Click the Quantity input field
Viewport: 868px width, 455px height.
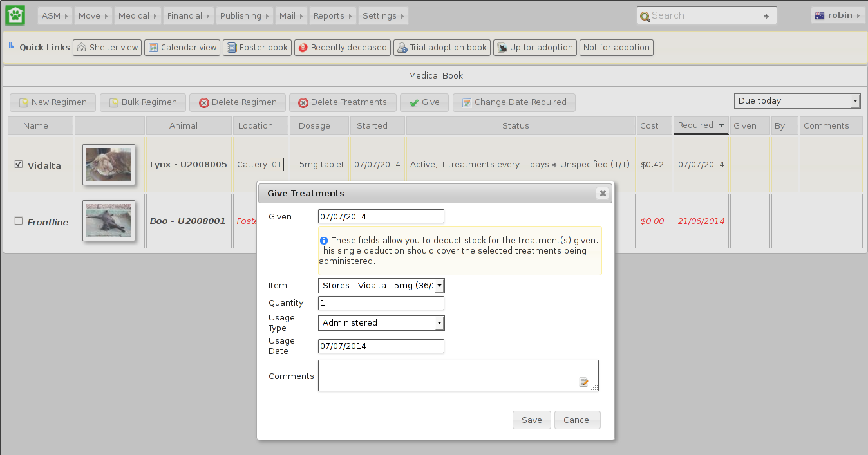381,303
